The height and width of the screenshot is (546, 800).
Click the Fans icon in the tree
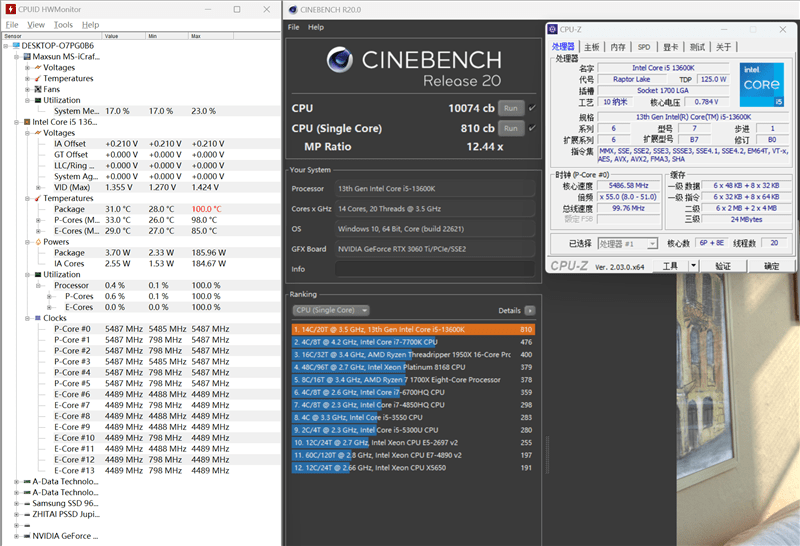click(x=38, y=89)
